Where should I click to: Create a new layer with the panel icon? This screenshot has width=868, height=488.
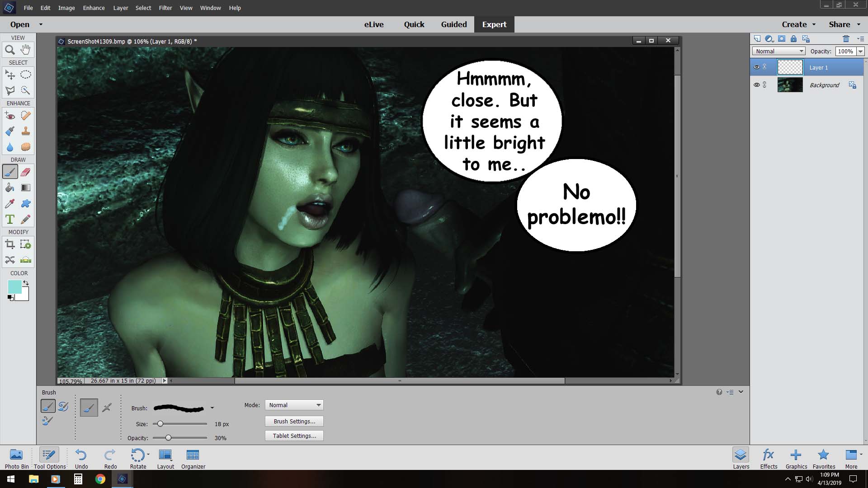point(757,39)
